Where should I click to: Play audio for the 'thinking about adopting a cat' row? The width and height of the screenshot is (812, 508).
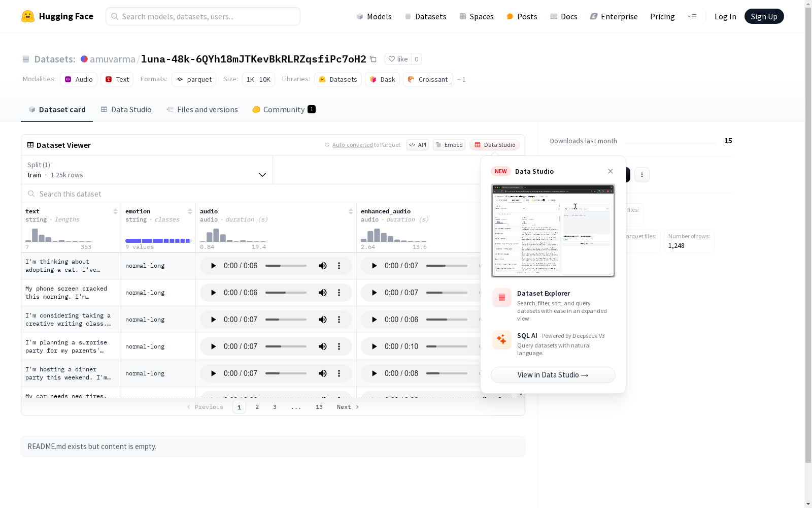tap(213, 266)
